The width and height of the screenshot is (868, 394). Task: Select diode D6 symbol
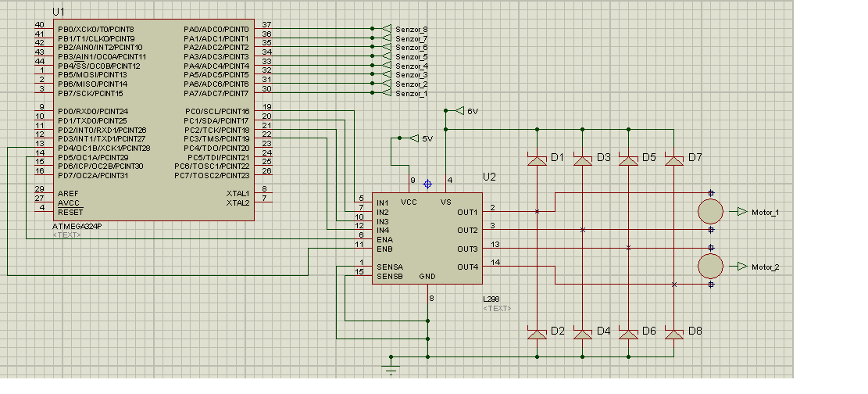627,334
